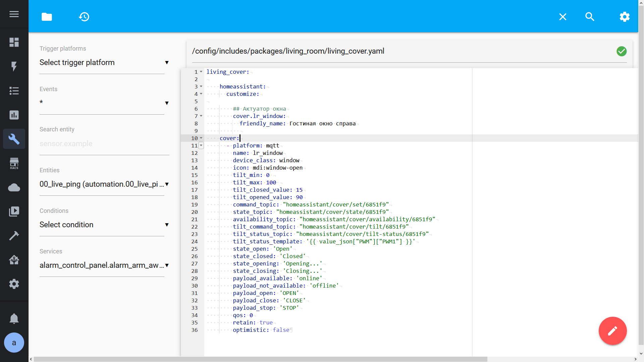This screenshot has width=644, height=362.
Task: Open the file browser folder icon
Action: pyautogui.click(x=47, y=17)
